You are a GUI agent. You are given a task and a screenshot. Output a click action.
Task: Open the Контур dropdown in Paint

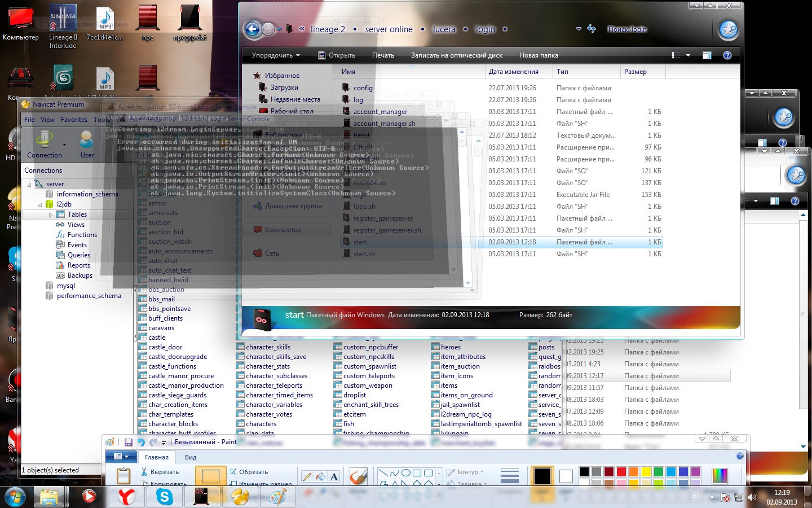coord(465,472)
